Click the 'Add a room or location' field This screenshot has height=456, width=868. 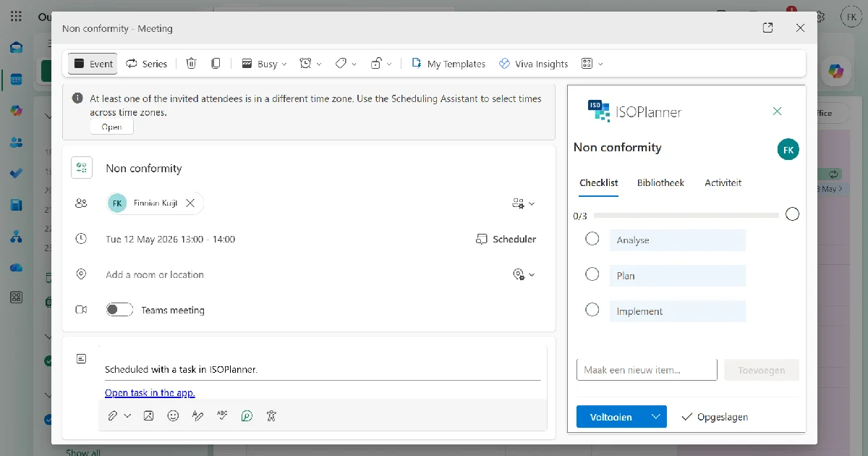(x=155, y=274)
